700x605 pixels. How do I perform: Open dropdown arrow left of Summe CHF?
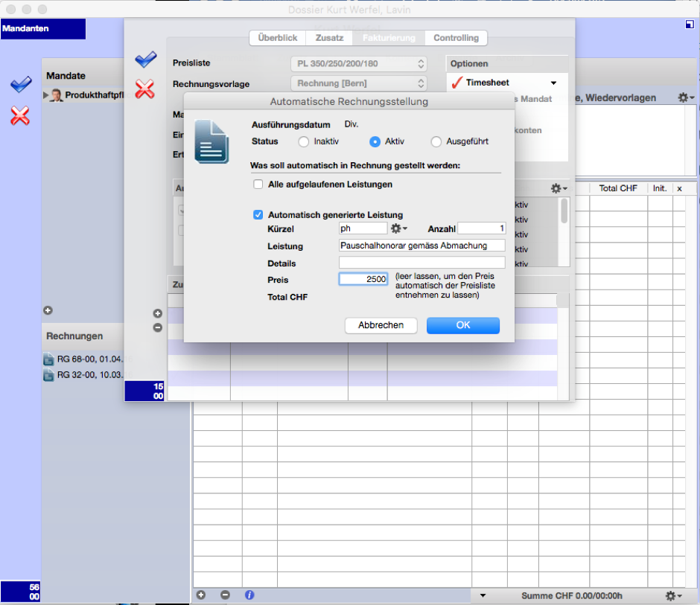[x=483, y=595]
